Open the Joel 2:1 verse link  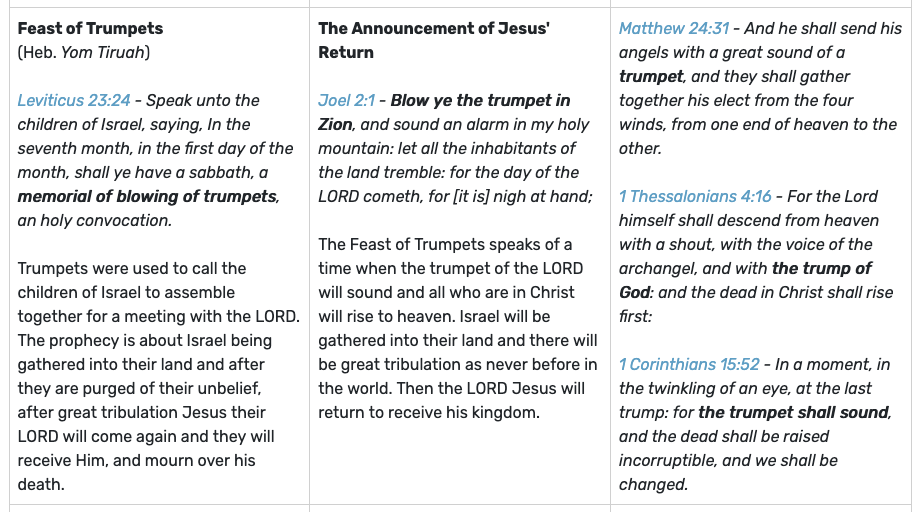point(349,101)
